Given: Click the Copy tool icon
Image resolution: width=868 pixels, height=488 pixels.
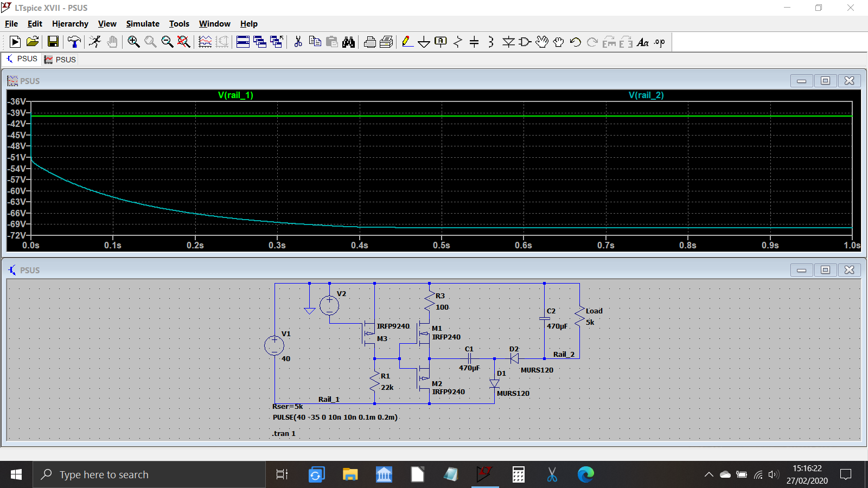Looking at the screenshot, I should click(315, 42).
